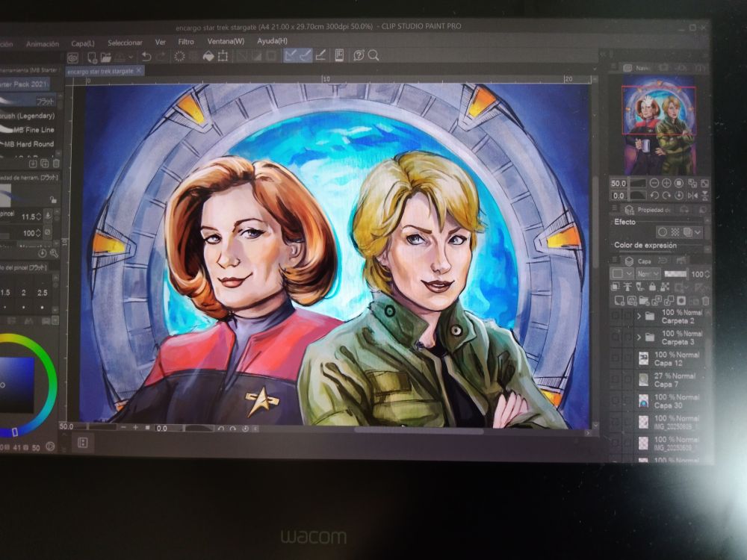Toggle Set as Reference Layer lighthouse icon

pyautogui.click(x=627, y=287)
